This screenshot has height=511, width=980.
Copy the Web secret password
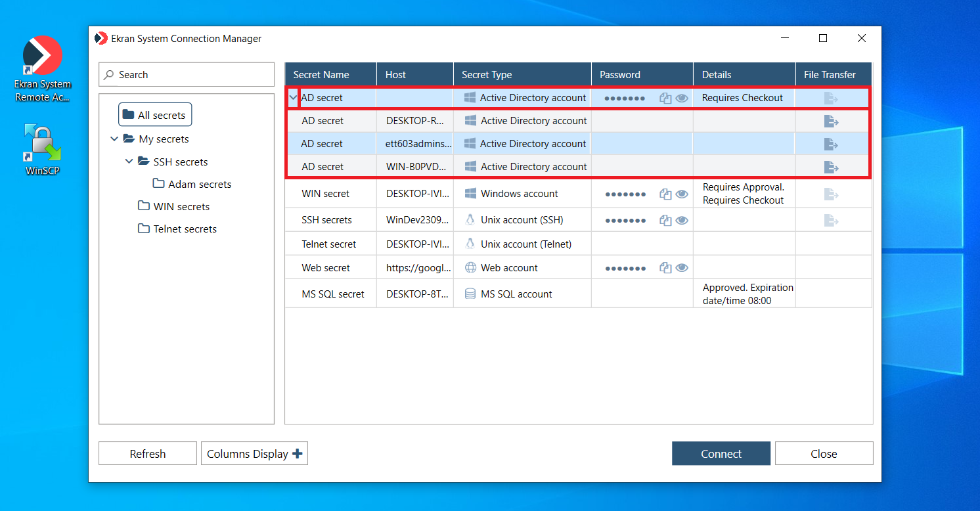click(665, 268)
